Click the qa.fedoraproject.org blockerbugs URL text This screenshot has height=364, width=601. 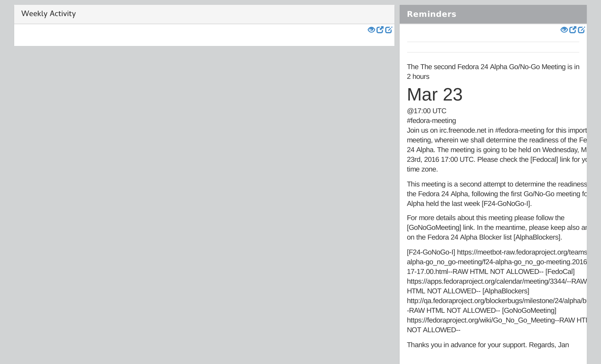pos(497,301)
